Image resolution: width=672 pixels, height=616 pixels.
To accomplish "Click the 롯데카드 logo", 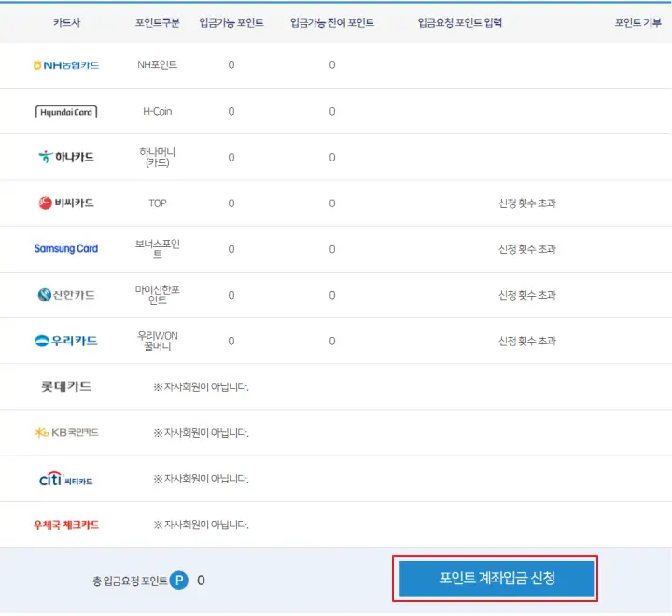I will (x=66, y=386).
